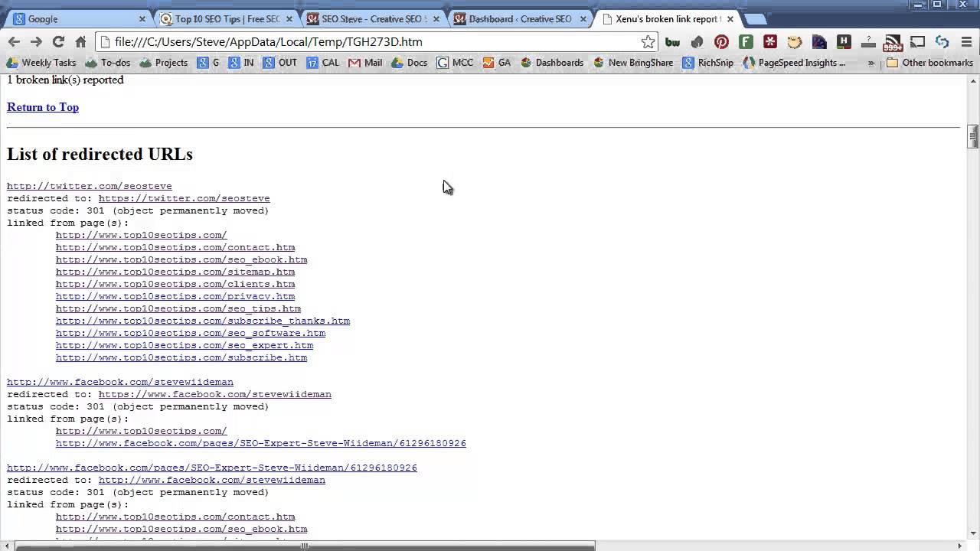The width and height of the screenshot is (980, 551).
Task: Open the top10seotips.com/seo_tips.htm link
Action: point(178,308)
